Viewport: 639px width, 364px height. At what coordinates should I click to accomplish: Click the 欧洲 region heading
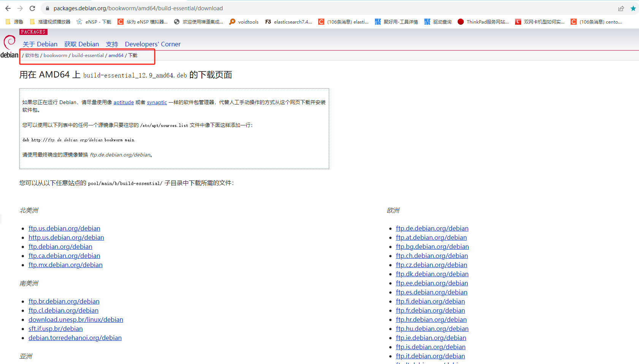(x=393, y=210)
